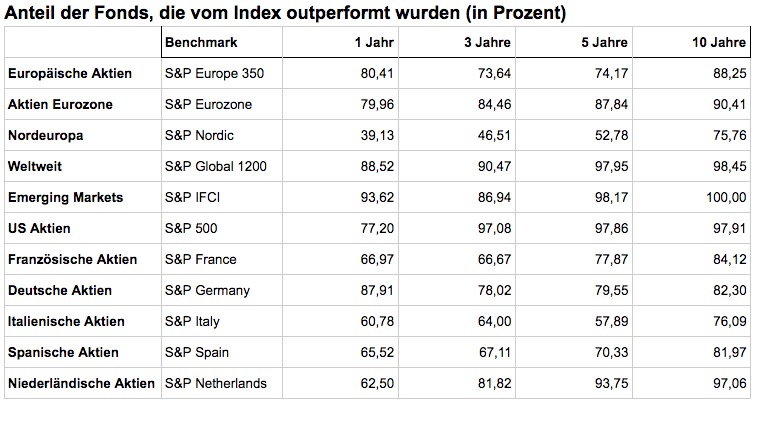Select the 'S&P Global 1200' benchmark cell
Image resolution: width=759 pixels, height=428 pixels.
pyautogui.click(x=215, y=166)
